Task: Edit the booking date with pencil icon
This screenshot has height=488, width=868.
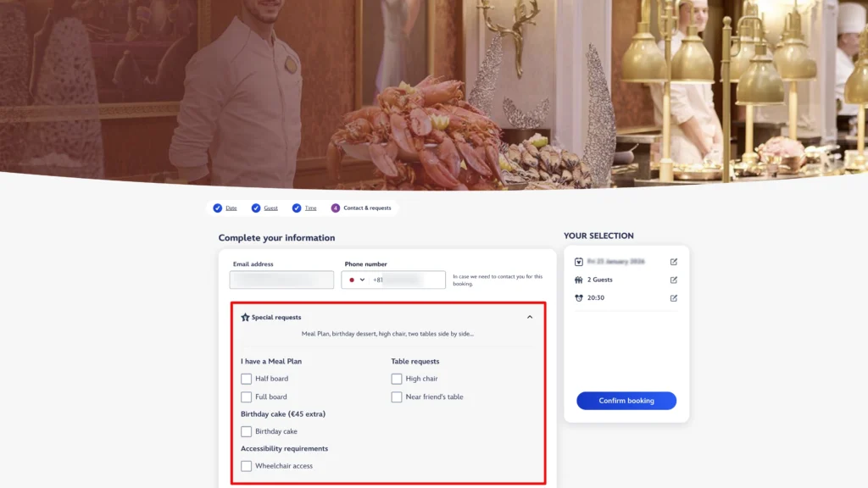Action: (x=674, y=262)
